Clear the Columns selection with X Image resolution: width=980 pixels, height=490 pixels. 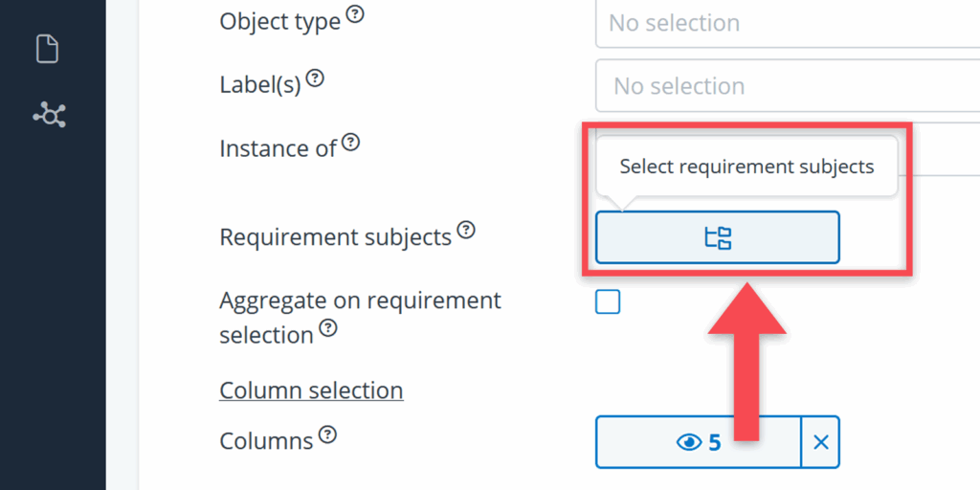[x=820, y=442]
